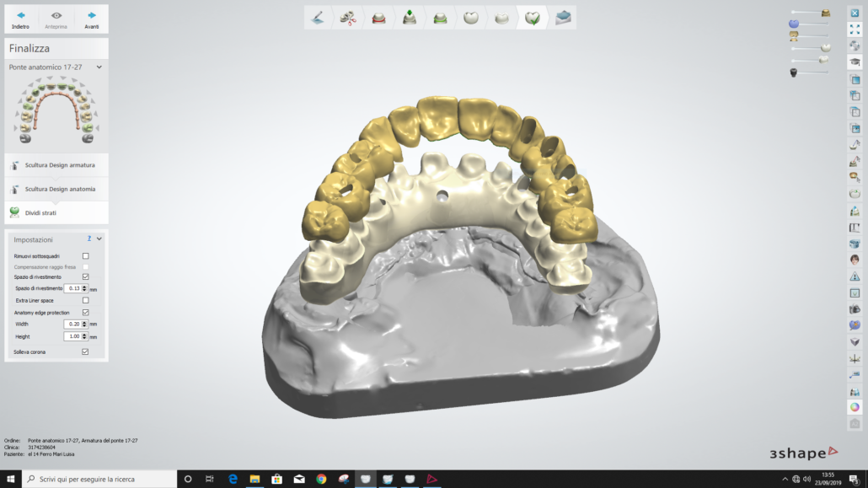Collapse the Impostazioni settings panel
Image resolution: width=868 pixels, height=488 pixels.
click(99, 239)
